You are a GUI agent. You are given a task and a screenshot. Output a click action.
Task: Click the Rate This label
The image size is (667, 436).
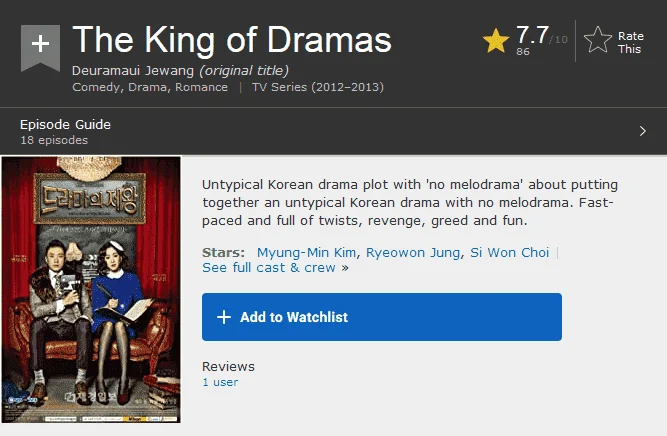pos(630,43)
